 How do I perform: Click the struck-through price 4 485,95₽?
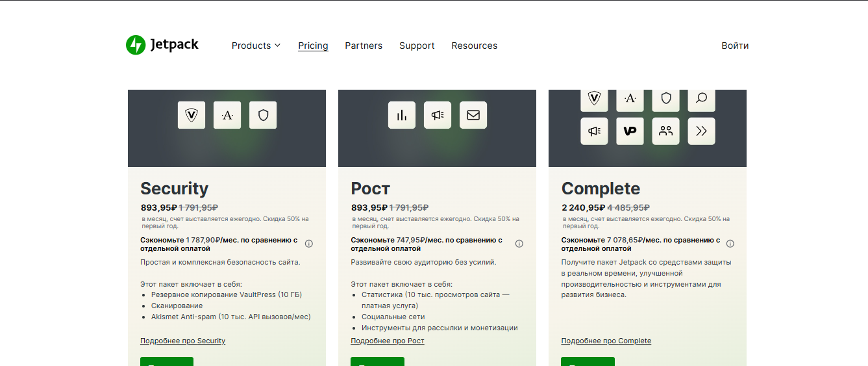pyautogui.click(x=628, y=207)
